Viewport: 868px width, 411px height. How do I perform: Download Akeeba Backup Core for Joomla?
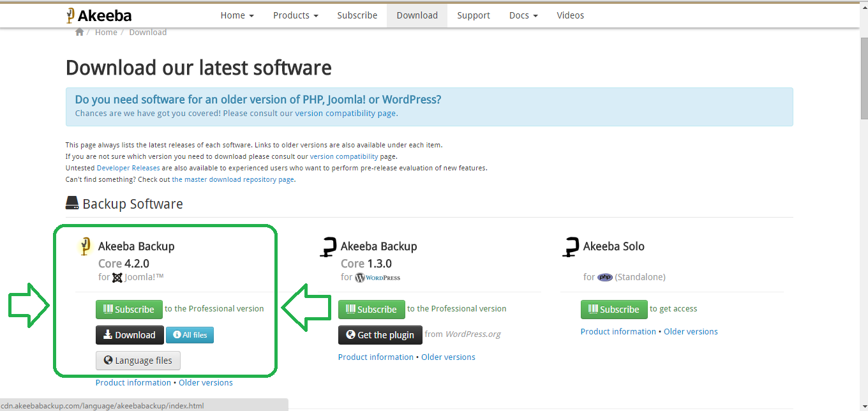coord(130,335)
